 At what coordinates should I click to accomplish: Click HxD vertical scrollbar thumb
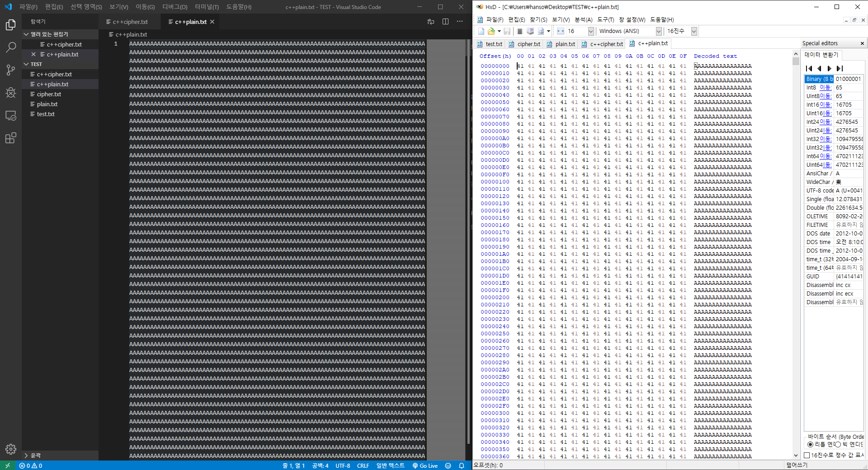[796, 61]
